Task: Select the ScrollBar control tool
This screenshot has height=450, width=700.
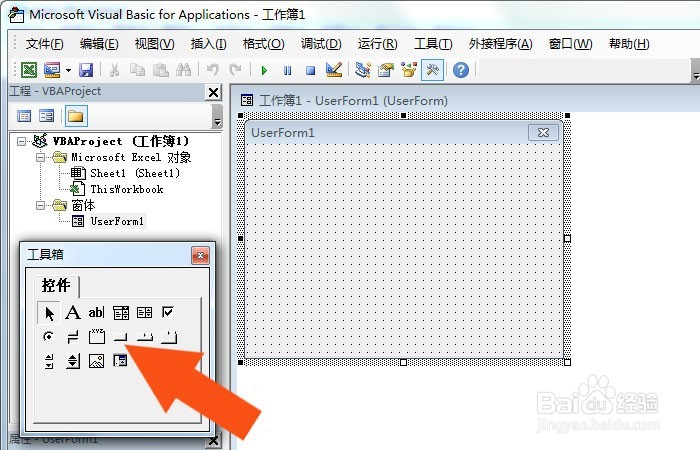Action: pos(49,361)
